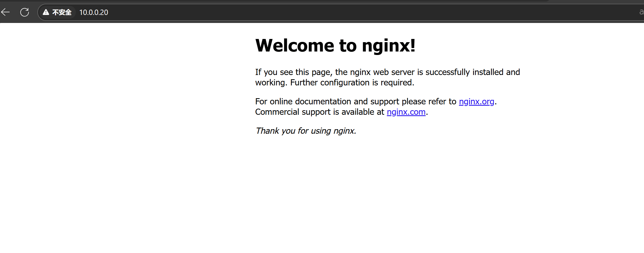Click the dark title strip above the address bar

(x=267, y=1)
